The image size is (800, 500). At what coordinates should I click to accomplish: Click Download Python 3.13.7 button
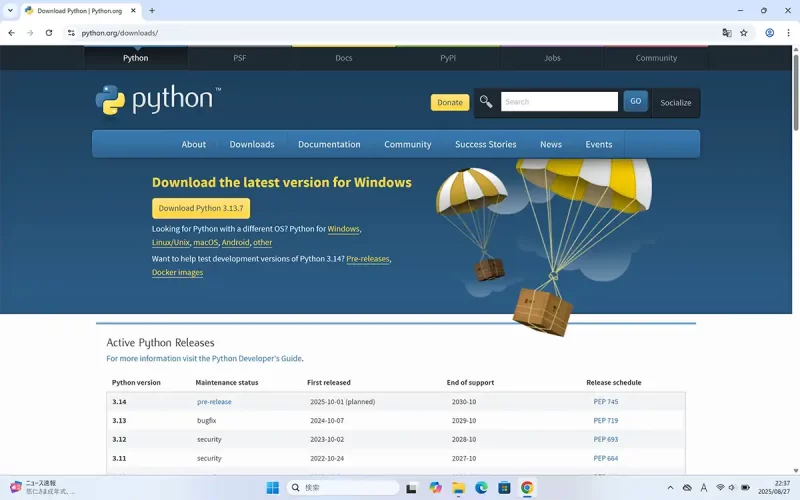point(201,208)
